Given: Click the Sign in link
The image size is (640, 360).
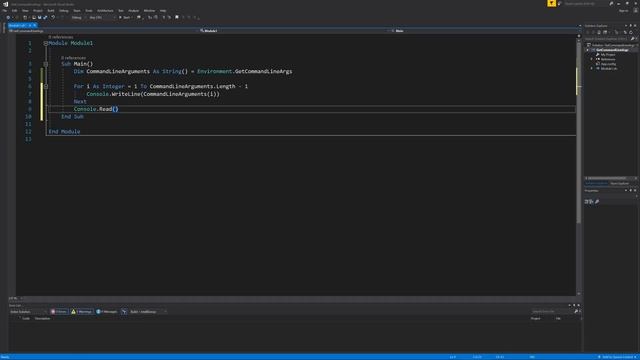Looking at the screenshot, I should [623, 11].
